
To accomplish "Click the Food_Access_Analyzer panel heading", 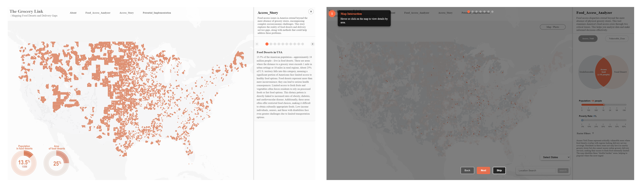I will 594,13.
